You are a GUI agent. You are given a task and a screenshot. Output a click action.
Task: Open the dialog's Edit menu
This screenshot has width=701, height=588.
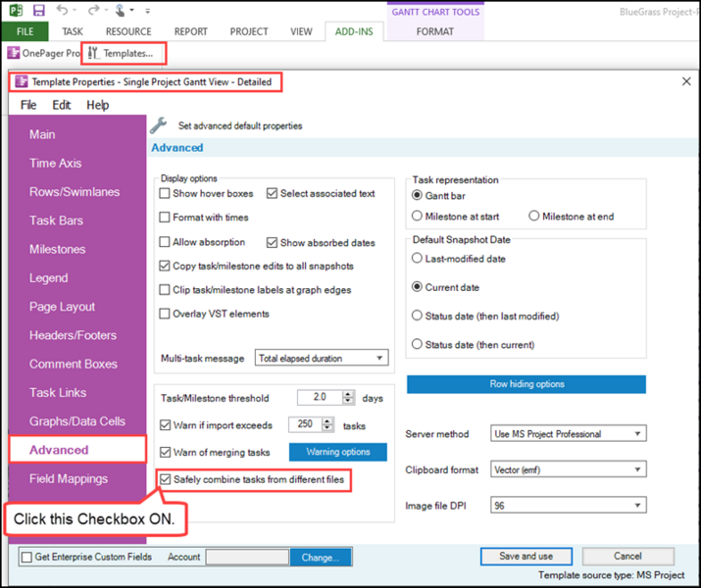tap(61, 105)
